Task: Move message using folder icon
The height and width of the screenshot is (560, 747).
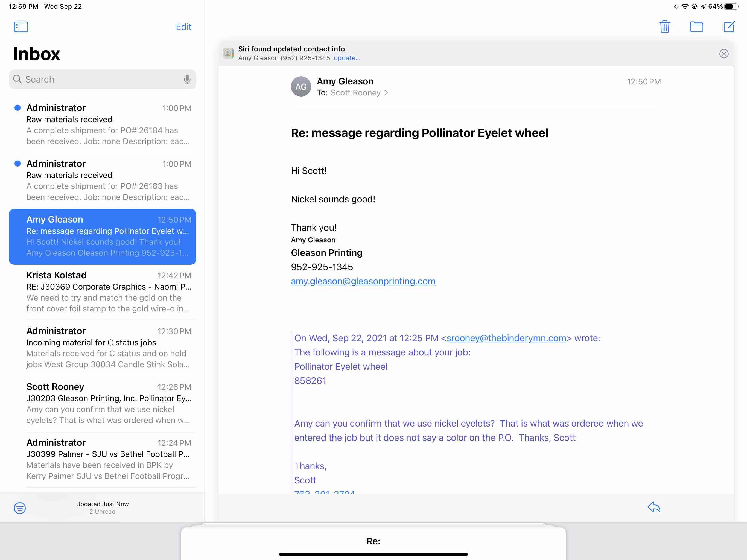Action: click(696, 27)
